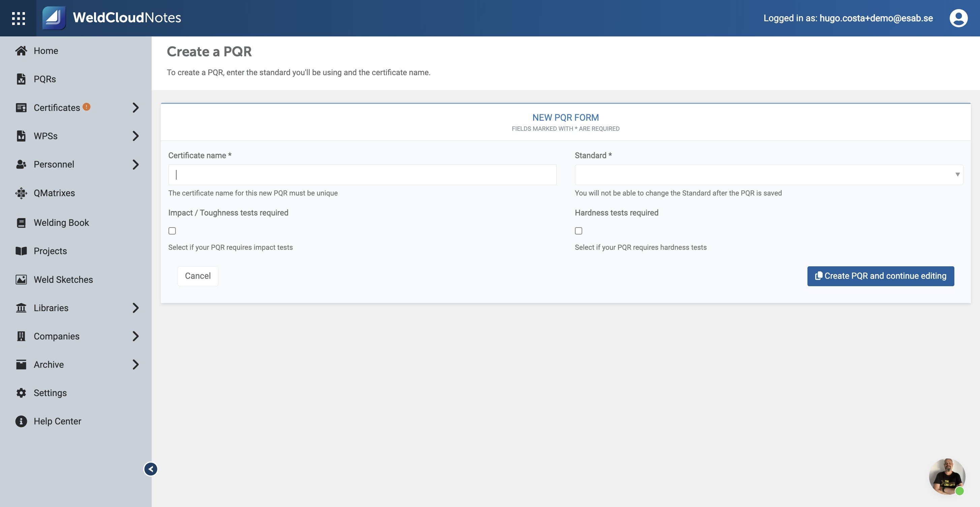Expand the Archive submenu chevron
This screenshot has height=507, width=980.
[135, 364]
